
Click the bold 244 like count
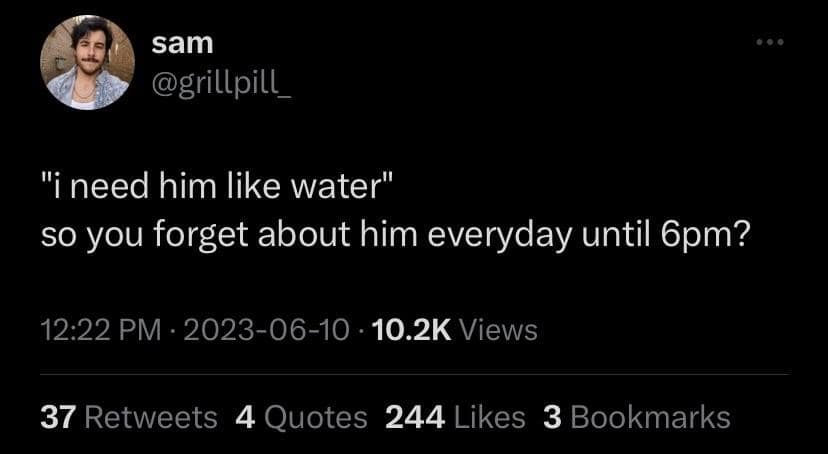(x=416, y=416)
